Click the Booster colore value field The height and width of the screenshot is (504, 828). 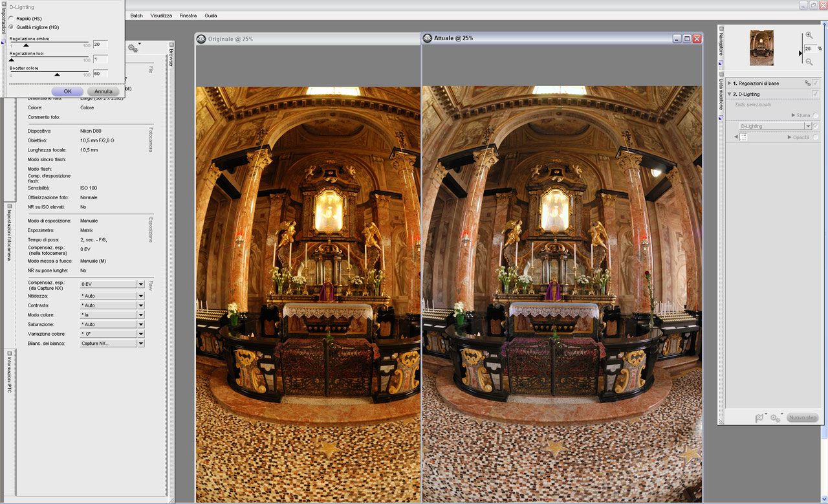point(100,74)
